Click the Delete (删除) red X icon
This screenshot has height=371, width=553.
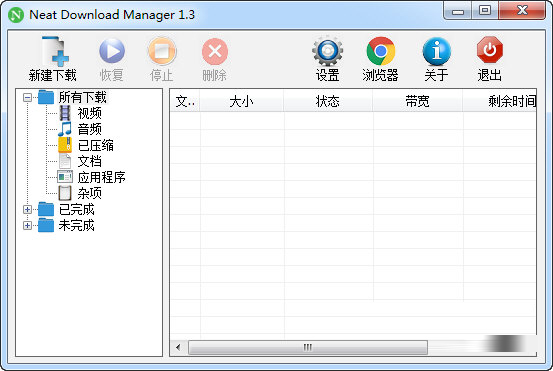[x=214, y=51]
